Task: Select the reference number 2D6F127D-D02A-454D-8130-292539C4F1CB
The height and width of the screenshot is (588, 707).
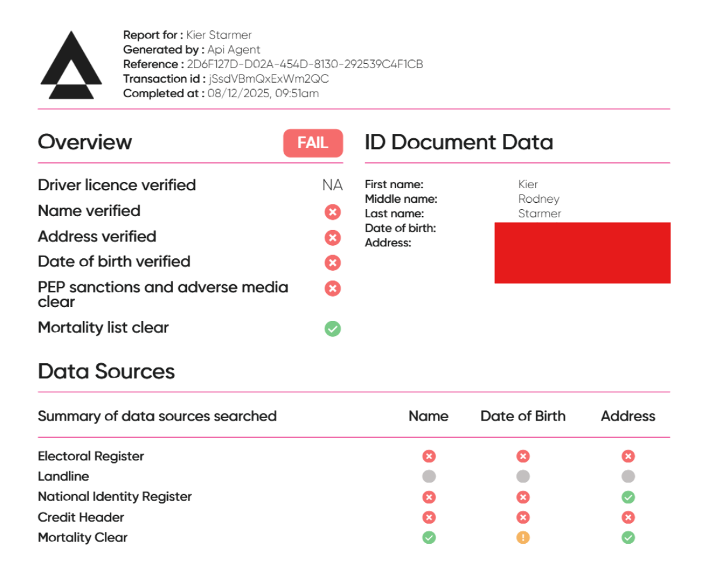Action: pyautogui.click(x=305, y=64)
